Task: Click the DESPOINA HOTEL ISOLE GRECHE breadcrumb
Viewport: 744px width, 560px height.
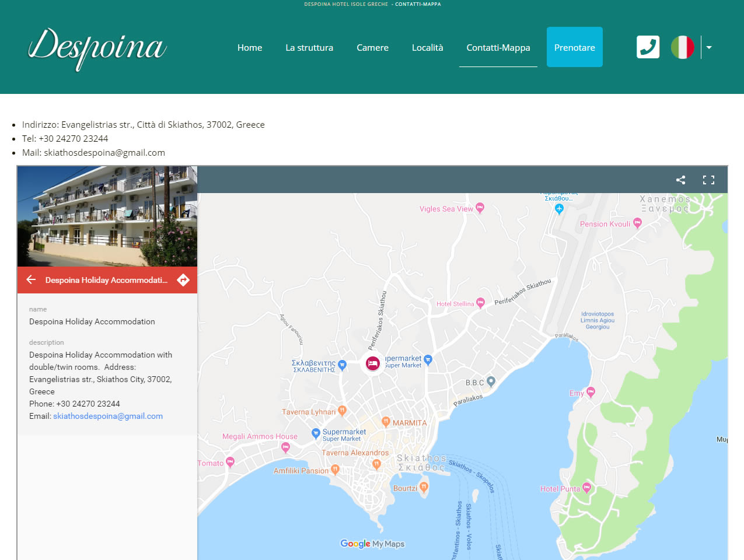Action: coord(346,4)
